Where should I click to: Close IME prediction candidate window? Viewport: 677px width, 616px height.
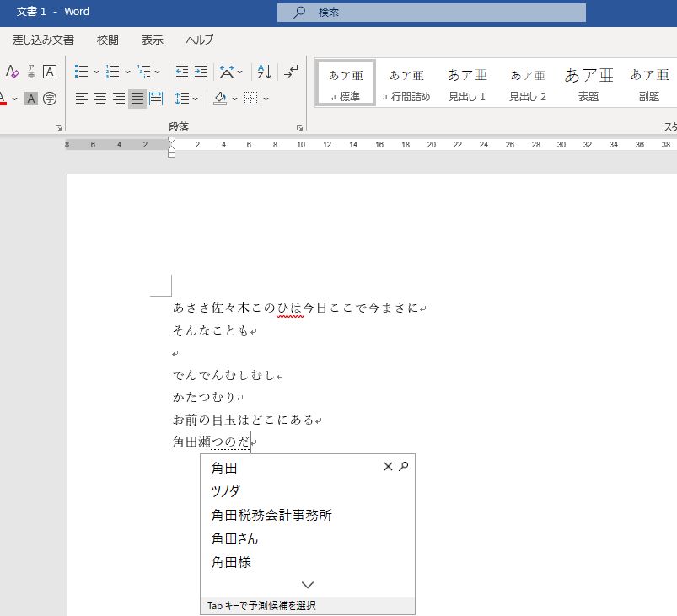click(388, 467)
